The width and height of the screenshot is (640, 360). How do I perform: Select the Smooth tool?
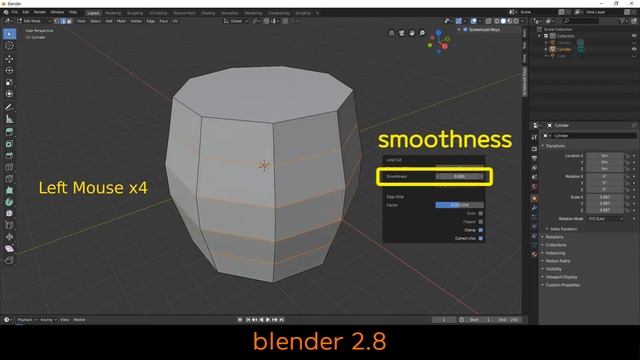pos(9,213)
